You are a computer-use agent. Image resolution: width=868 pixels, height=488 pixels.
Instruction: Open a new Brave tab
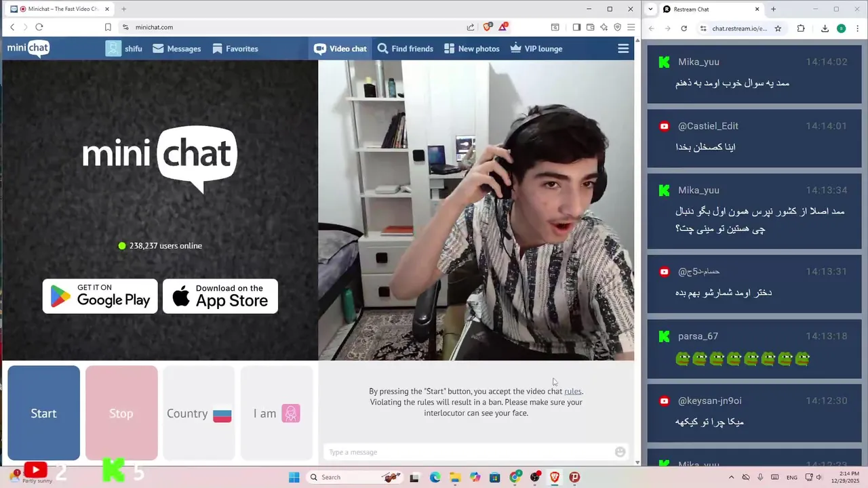coord(123,9)
